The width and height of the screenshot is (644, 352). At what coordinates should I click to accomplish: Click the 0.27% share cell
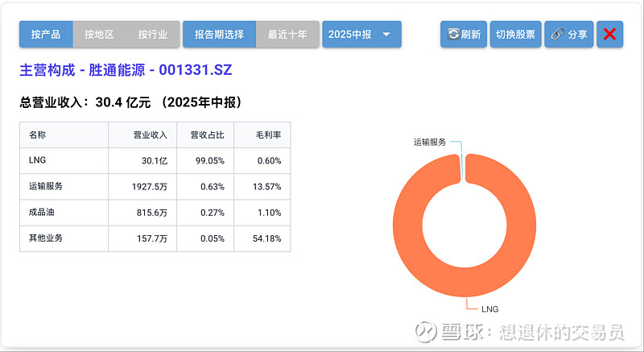click(205, 213)
